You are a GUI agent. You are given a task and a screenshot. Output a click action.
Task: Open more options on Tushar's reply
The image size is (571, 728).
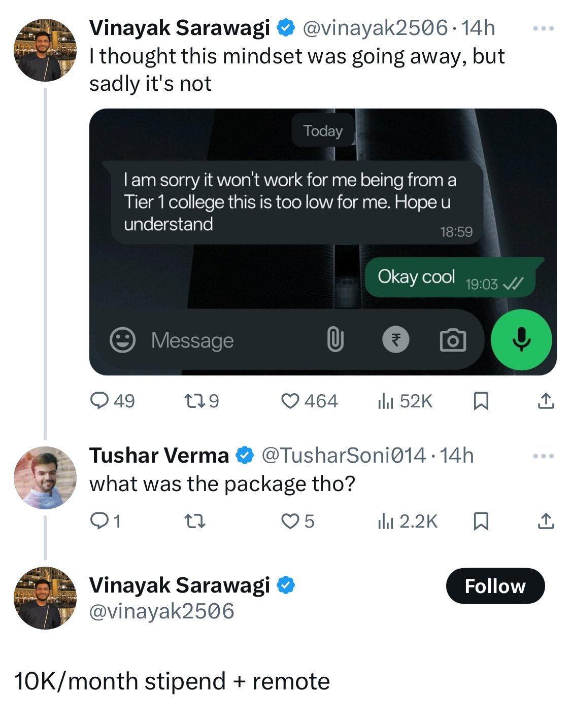pos(544,456)
